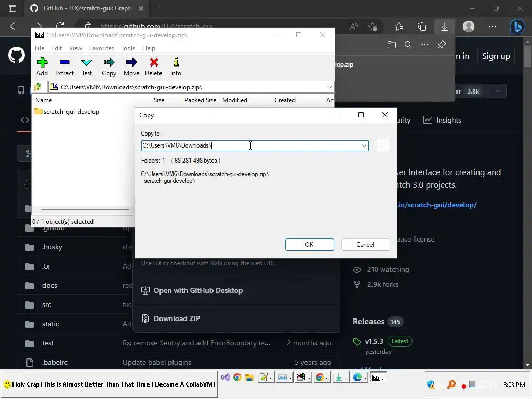This screenshot has height=399, width=532.
Task: Switch to the Insights tab on GitHub
Action: 443,120
